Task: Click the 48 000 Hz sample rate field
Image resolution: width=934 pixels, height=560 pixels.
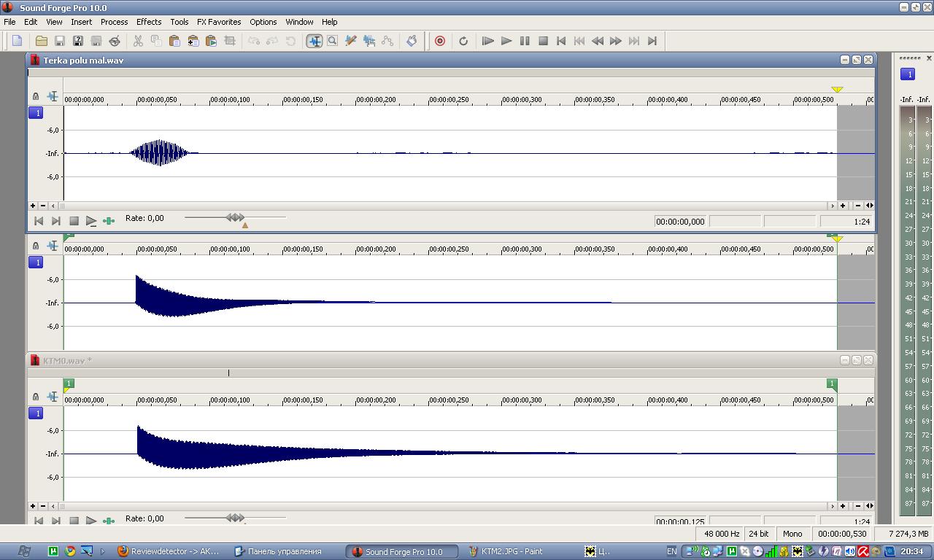Action: pos(721,534)
